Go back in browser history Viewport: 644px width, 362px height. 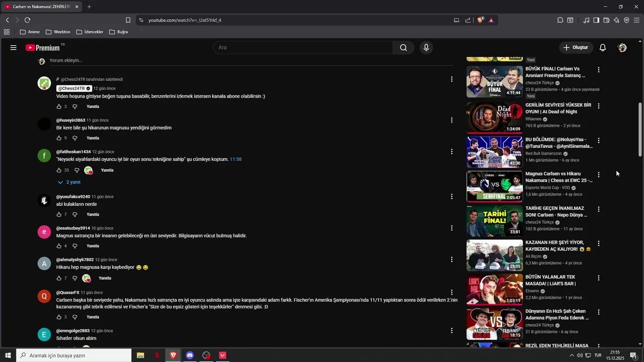[7, 20]
